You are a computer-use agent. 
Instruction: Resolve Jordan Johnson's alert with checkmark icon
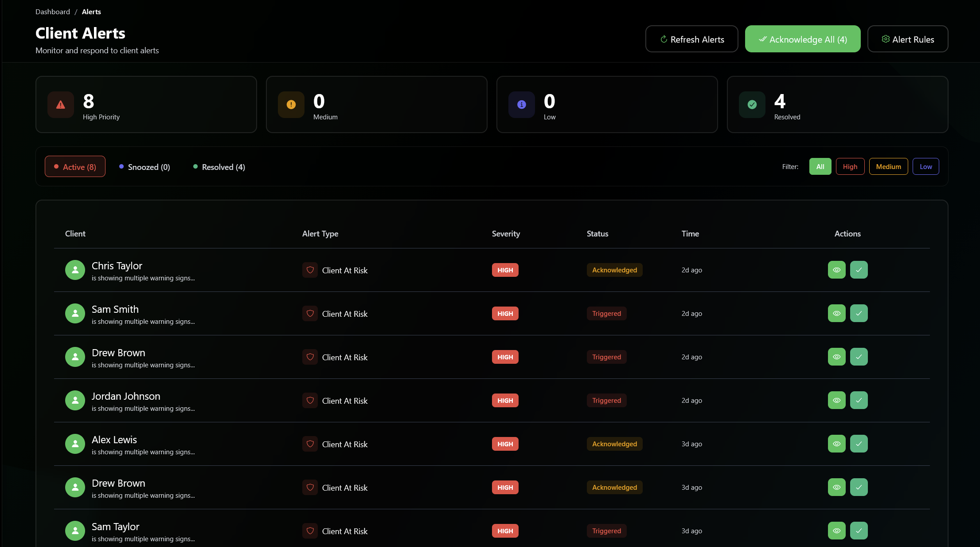[859, 400]
